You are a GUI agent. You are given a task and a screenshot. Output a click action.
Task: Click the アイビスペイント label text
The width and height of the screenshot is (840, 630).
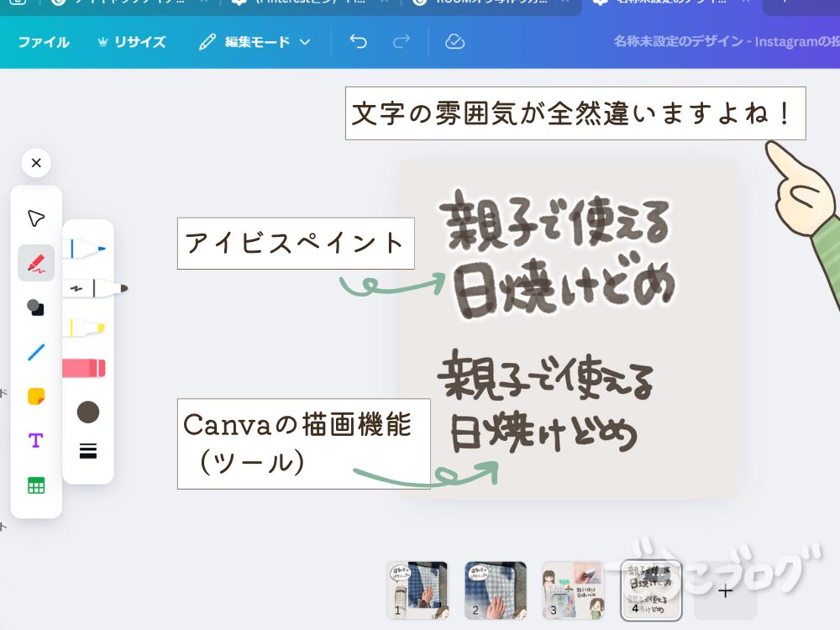pyautogui.click(x=294, y=243)
